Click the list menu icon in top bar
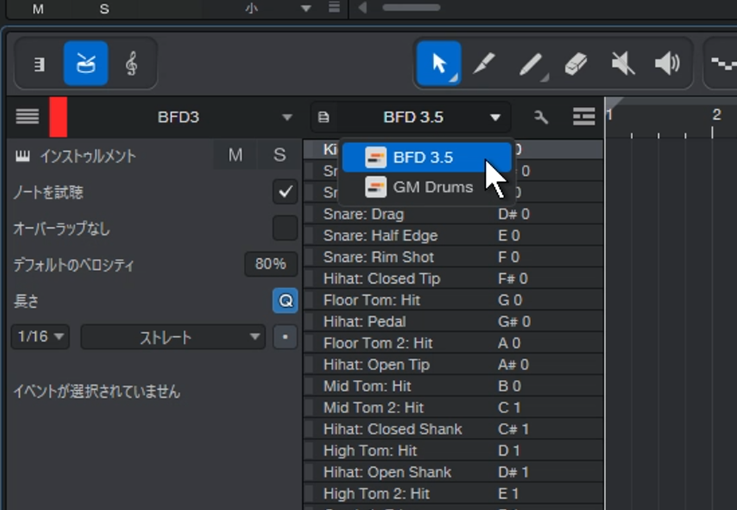The image size is (737, 510). 334,7
